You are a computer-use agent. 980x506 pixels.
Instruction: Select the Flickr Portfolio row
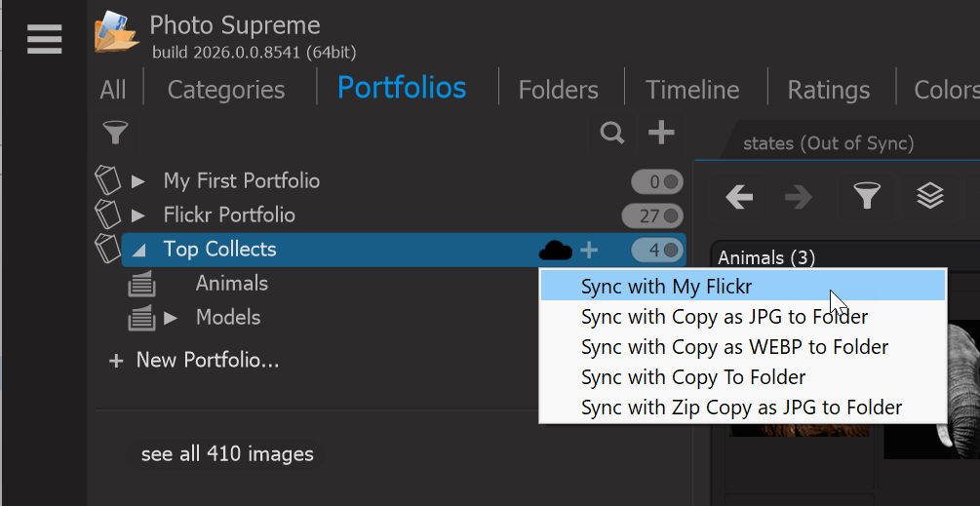[x=229, y=214]
